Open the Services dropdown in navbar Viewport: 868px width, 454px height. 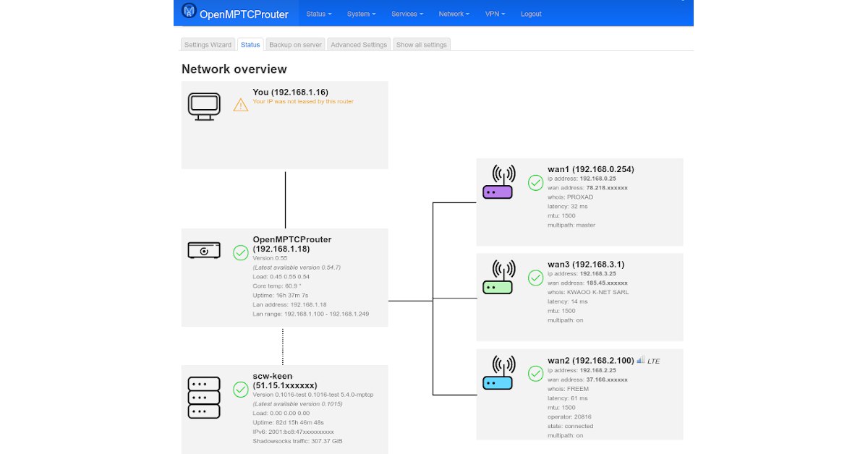click(407, 14)
